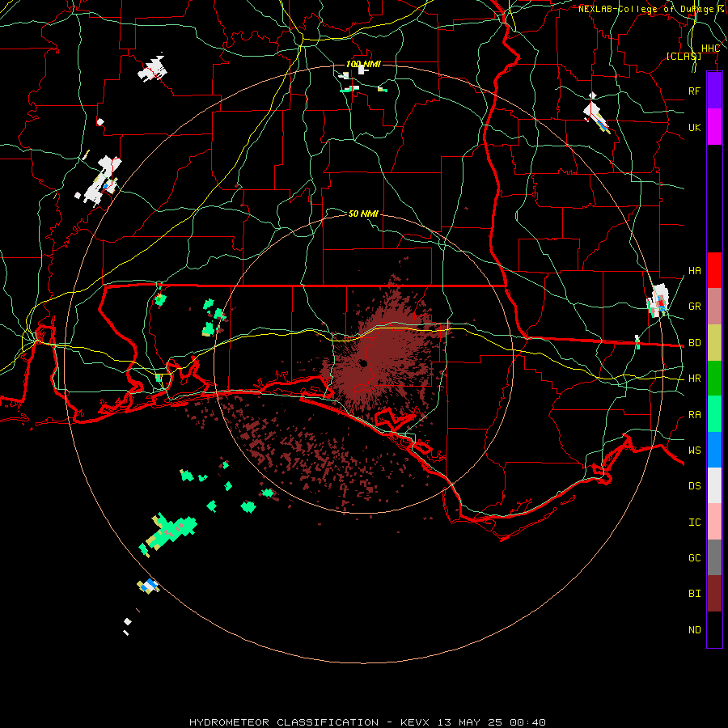Click the HYDROMETEOR CLASSIFICATION title text

tap(284, 722)
